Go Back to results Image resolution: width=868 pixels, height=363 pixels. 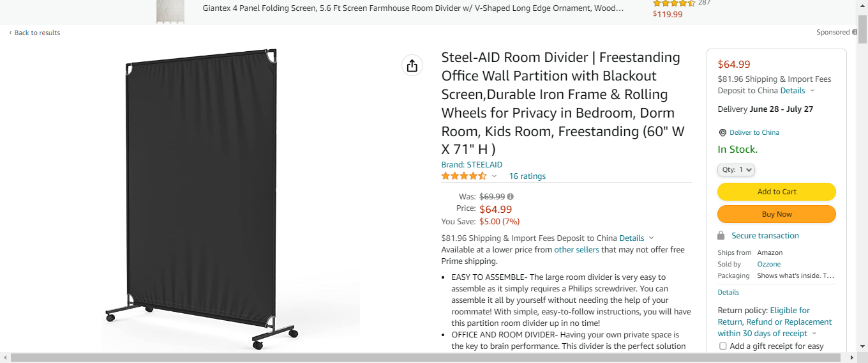(x=37, y=33)
